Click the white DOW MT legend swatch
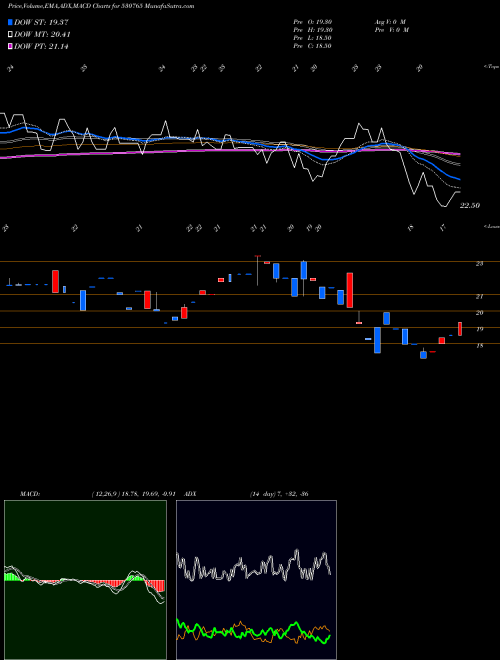 tap(11, 35)
